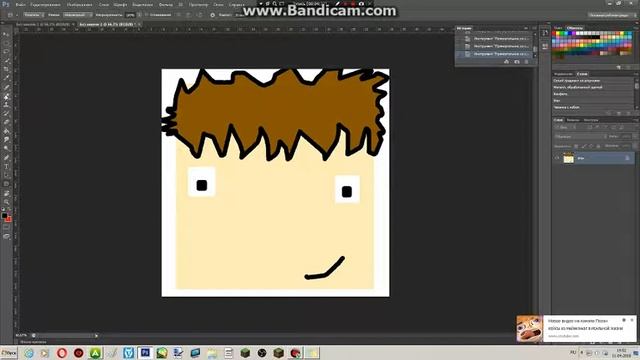
Task: Open the Изображение menu
Action: click(x=80, y=4)
